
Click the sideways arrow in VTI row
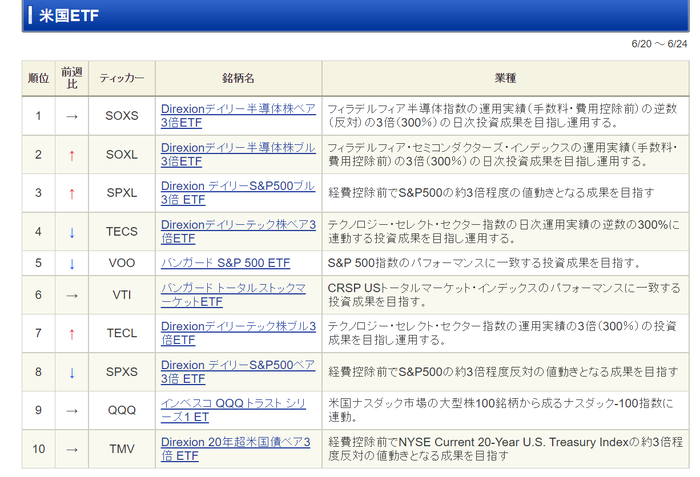(x=72, y=296)
